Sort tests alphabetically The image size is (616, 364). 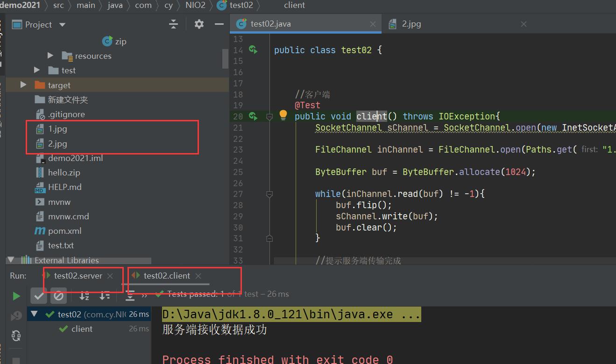point(84,295)
